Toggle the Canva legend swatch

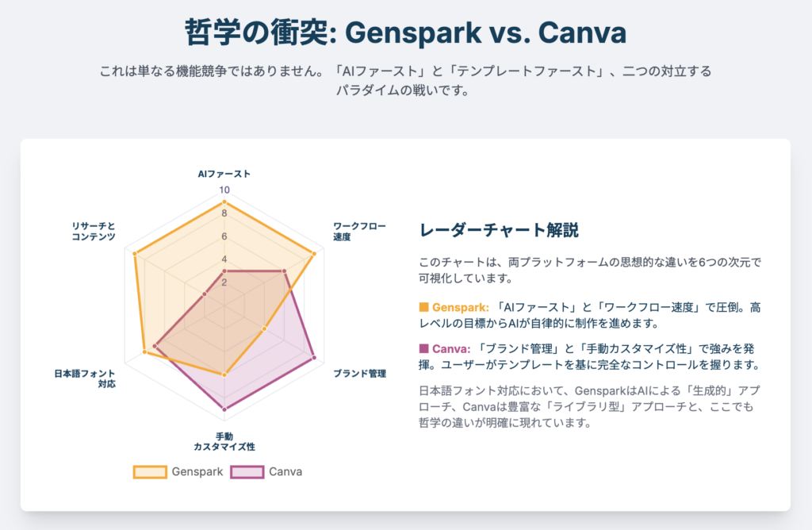tap(247, 472)
